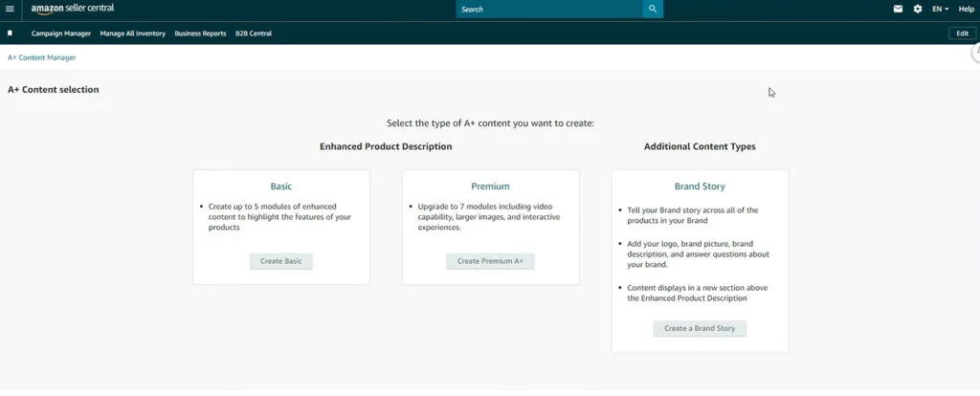Click the Brand Story card title

[700, 187]
